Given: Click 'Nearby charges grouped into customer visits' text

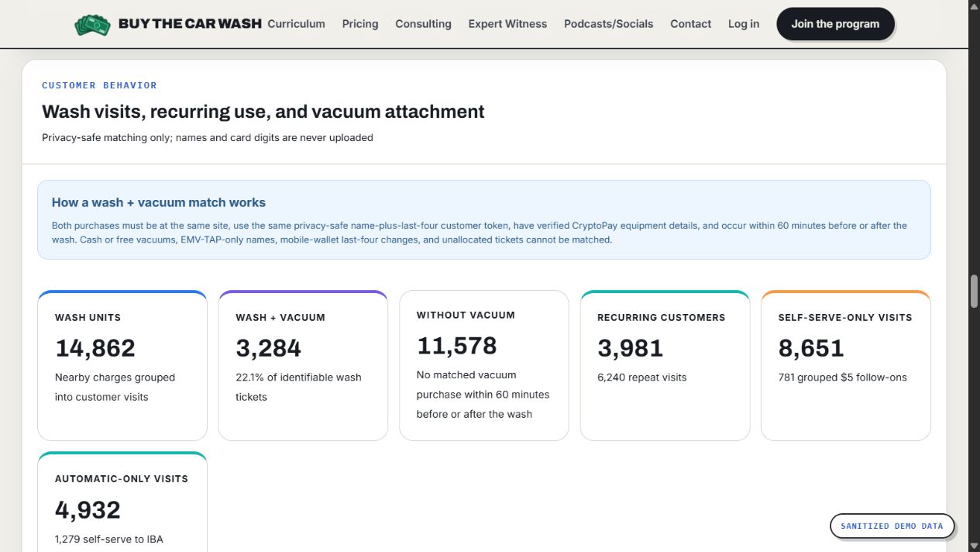Looking at the screenshot, I should [115, 387].
